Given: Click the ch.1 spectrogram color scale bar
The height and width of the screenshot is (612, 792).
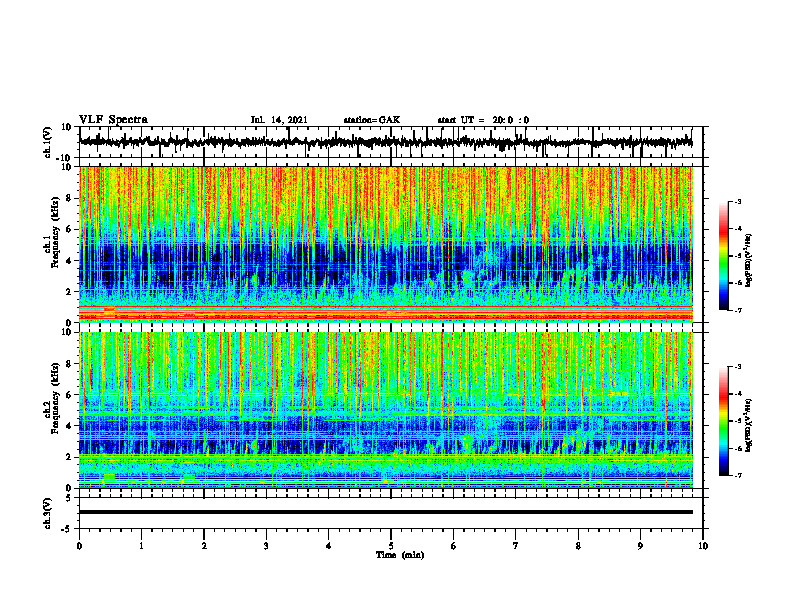Looking at the screenshot, I should 723,256.
